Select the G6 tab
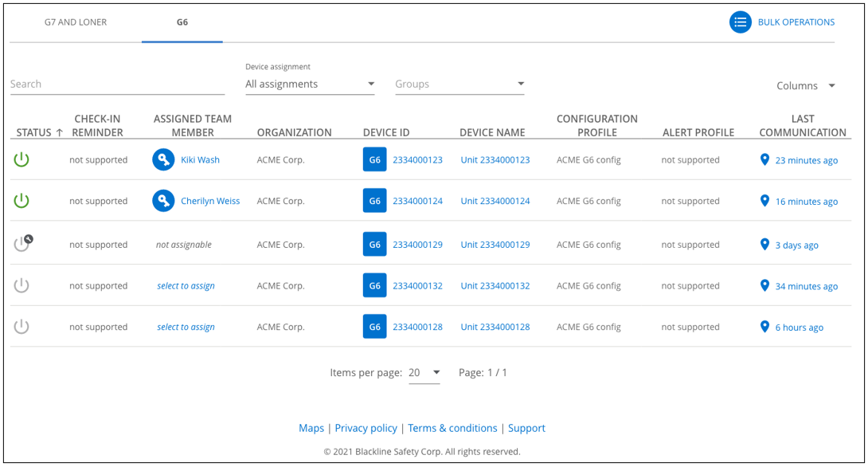 pyautogui.click(x=182, y=22)
